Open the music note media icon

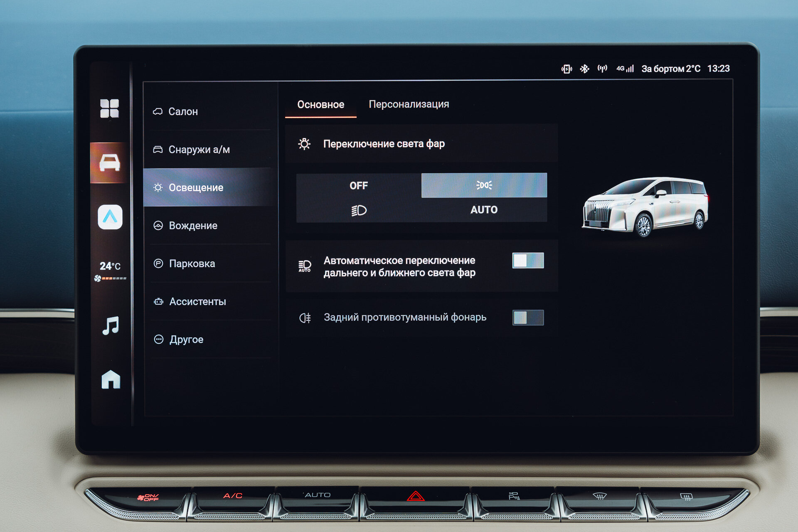tap(111, 325)
